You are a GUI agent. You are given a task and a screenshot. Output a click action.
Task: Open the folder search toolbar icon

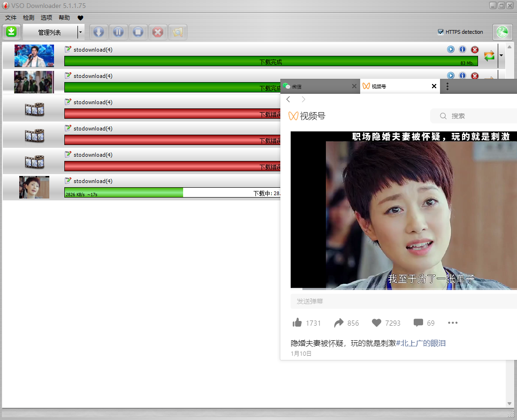[177, 32]
